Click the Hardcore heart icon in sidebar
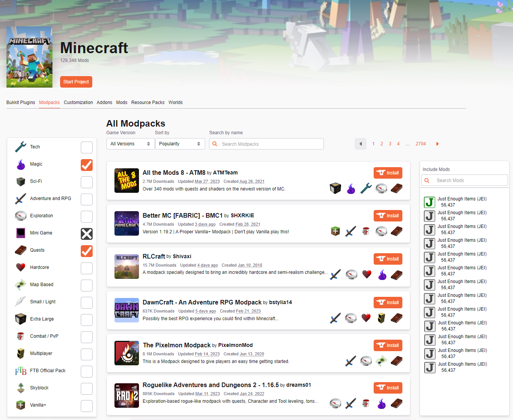Viewport: 513px width, 420px height. (x=21, y=267)
